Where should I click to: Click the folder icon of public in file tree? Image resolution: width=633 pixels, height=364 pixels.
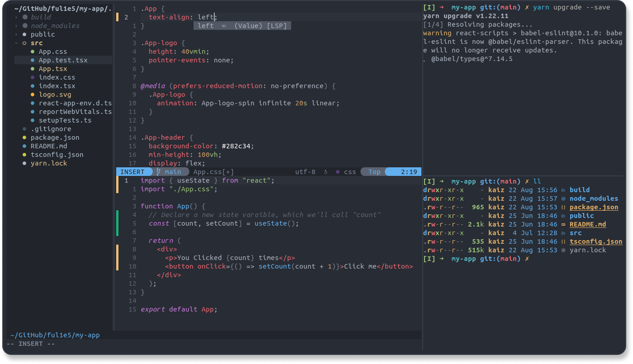click(x=24, y=34)
